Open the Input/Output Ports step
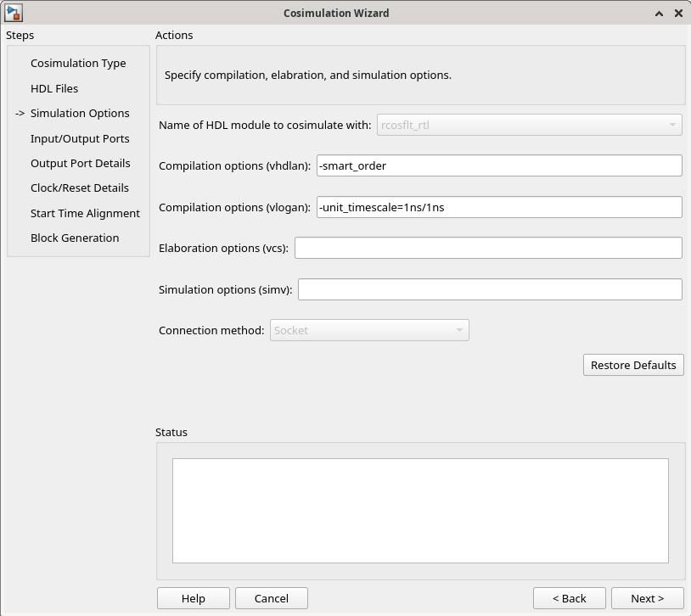The width and height of the screenshot is (691, 616). coord(80,138)
